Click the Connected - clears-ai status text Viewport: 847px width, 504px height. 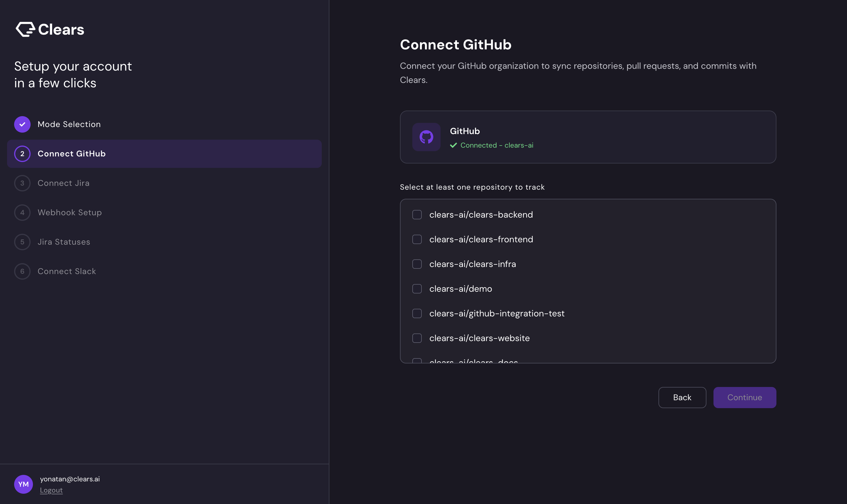(497, 145)
